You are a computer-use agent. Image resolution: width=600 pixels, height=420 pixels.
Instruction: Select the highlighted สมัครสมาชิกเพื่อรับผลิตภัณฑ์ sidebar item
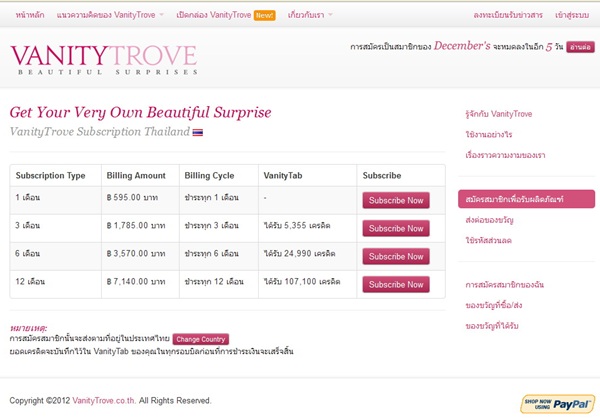[x=526, y=199]
